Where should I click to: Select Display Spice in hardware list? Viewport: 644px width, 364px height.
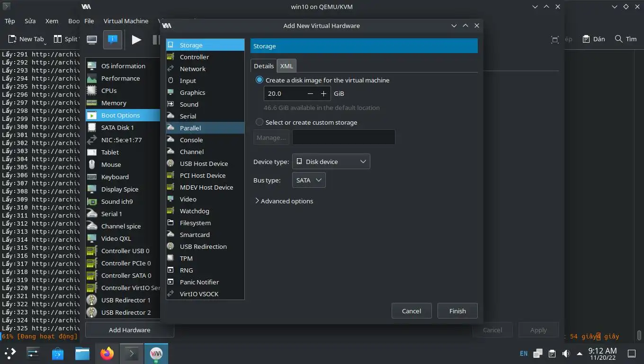click(123, 189)
